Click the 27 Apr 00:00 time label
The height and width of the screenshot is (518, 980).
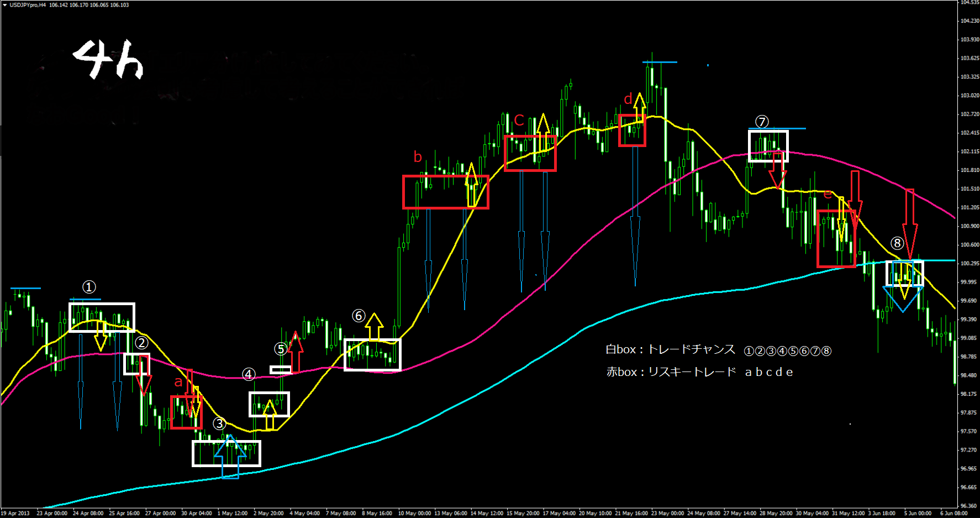click(160, 514)
